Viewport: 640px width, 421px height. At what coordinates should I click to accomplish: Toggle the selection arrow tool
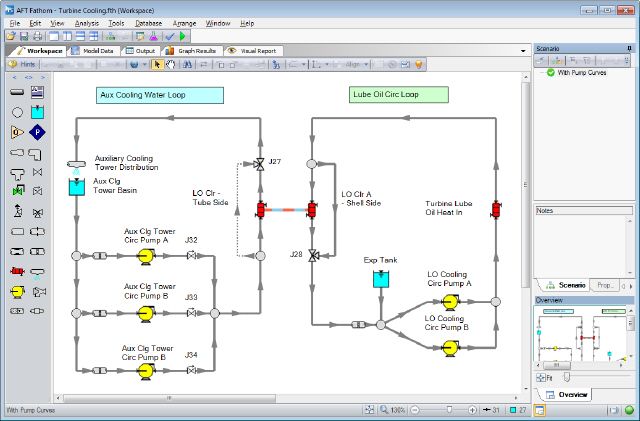(157, 64)
